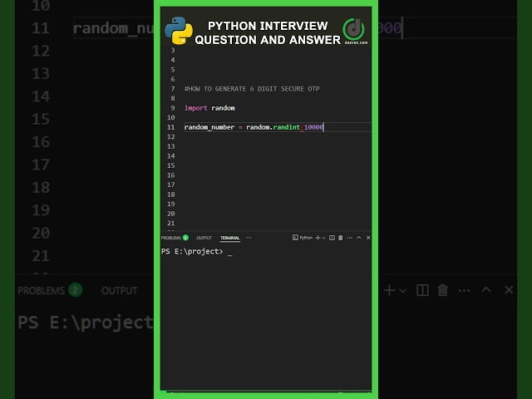Click the Python terminal label in the center toolbar
This screenshot has height=399, width=532.
click(306, 238)
